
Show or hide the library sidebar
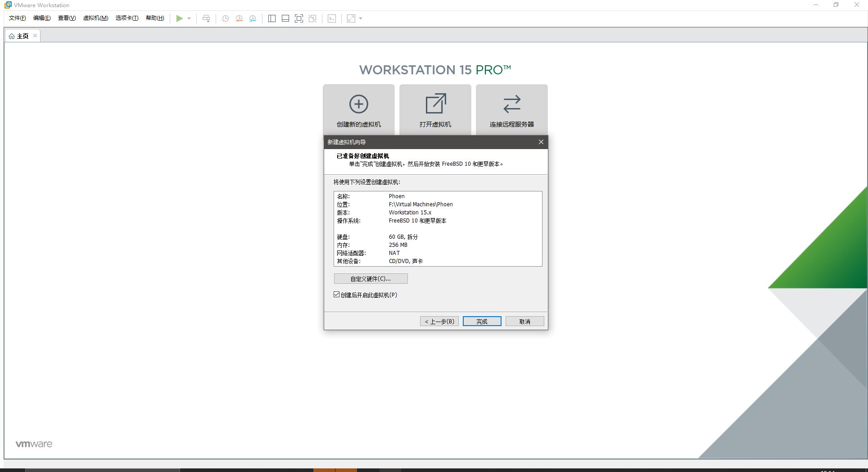[271, 18]
